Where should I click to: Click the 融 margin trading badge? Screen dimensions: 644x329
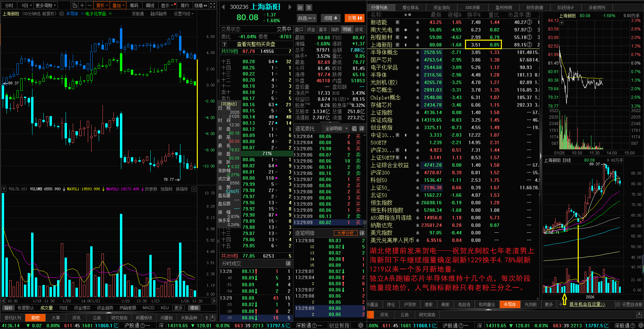[300, 8]
